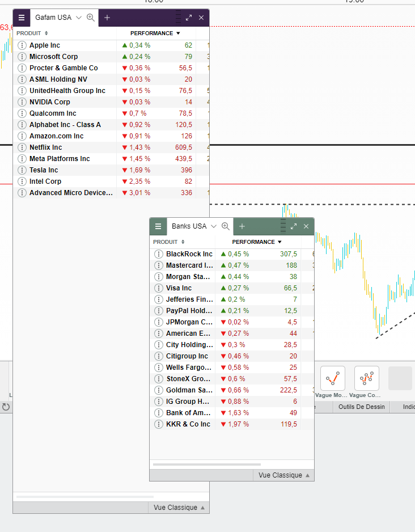The height and width of the screenshot is (532, 415).
Task: Click the horizontal scrollbar in Gafam USA
Action: (85, 497)
